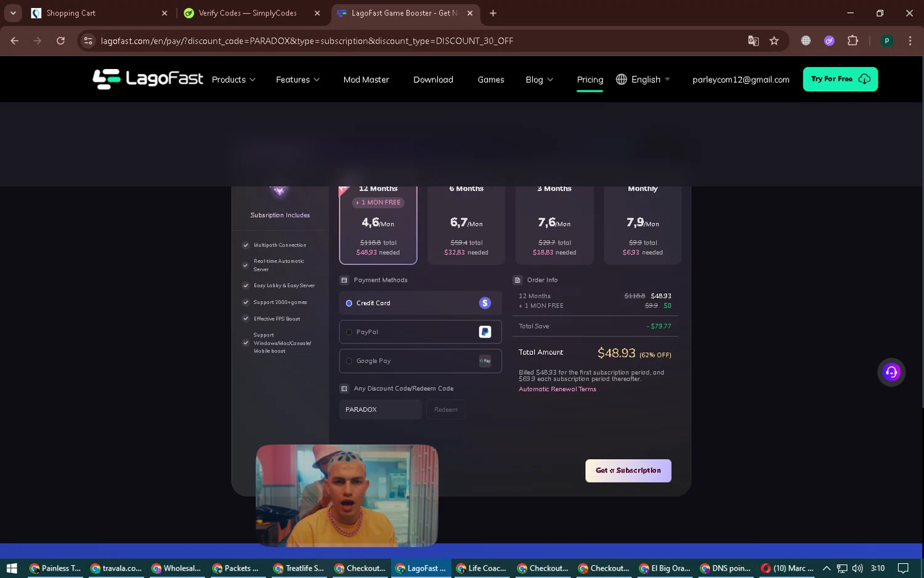924x578 pixels.
Task: Go back to the previous page
Action: tap(15, 41)
